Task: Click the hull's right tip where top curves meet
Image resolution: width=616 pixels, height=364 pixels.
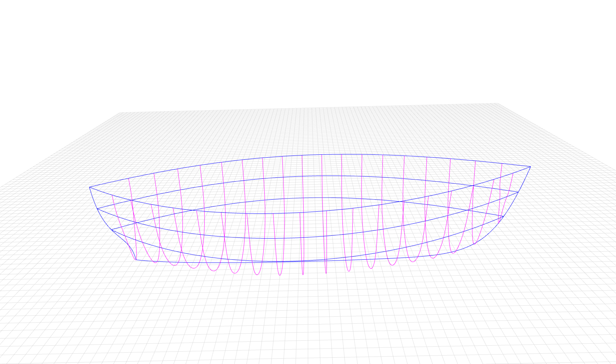Action: click(x=530, y=166)
